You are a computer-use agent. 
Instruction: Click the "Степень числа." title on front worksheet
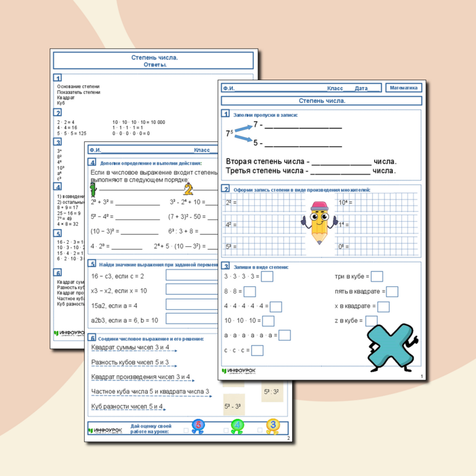pyautogui.click(x=322, y=101)
